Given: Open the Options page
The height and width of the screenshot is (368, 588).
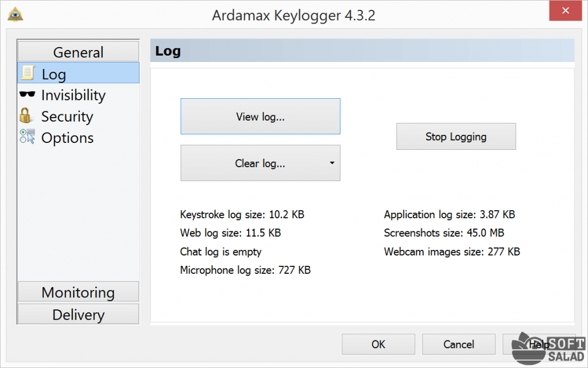Looking at the screenshot, I should coord(67,138).
